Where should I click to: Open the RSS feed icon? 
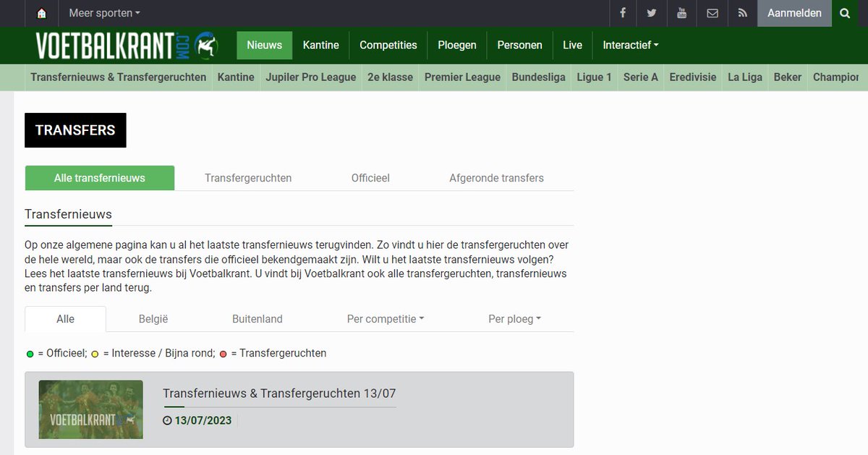(742, 13)
